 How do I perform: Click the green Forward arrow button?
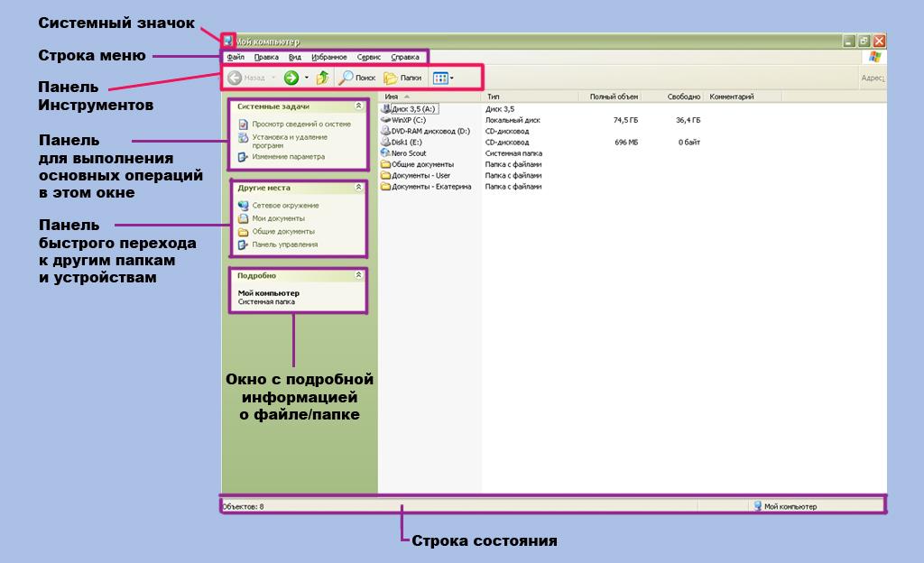[x=291, y=78]
